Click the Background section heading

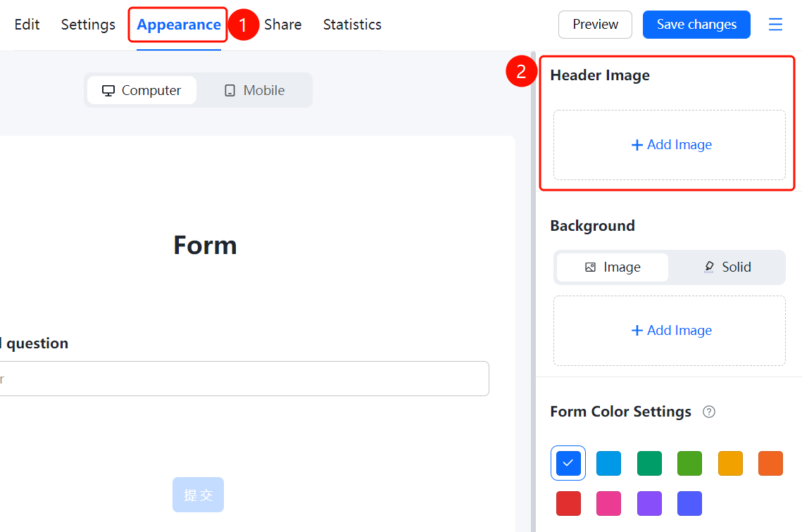[592, 226]
